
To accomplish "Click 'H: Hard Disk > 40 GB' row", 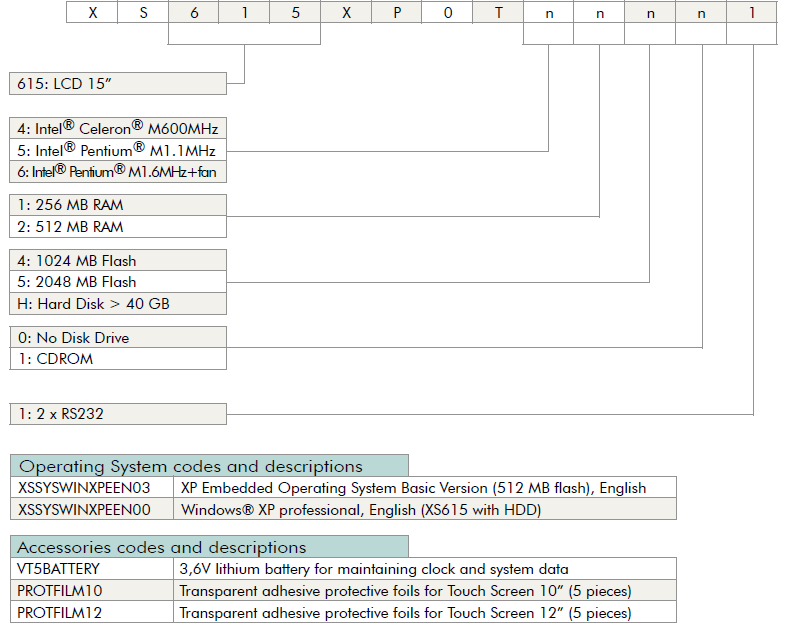I will tap(118, 304).
